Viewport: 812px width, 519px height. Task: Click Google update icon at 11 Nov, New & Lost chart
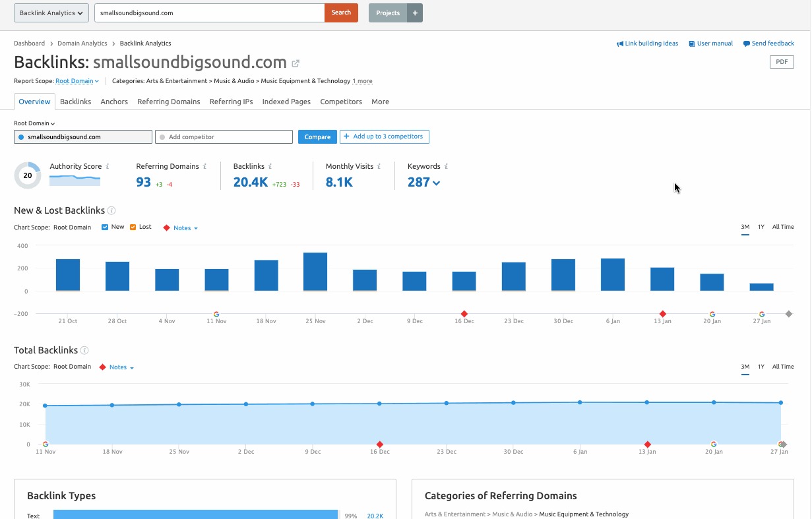point(216,315)
